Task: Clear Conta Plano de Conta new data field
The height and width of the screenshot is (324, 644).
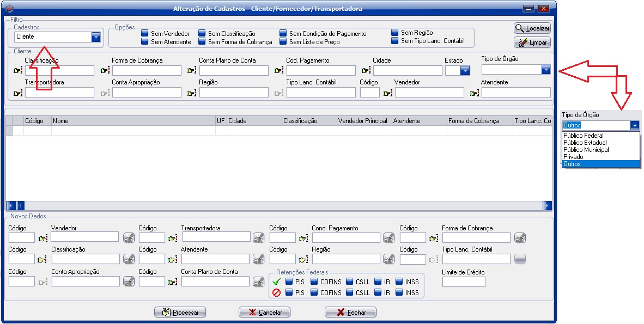Action: pyautogui.click(x=259, y=282)
